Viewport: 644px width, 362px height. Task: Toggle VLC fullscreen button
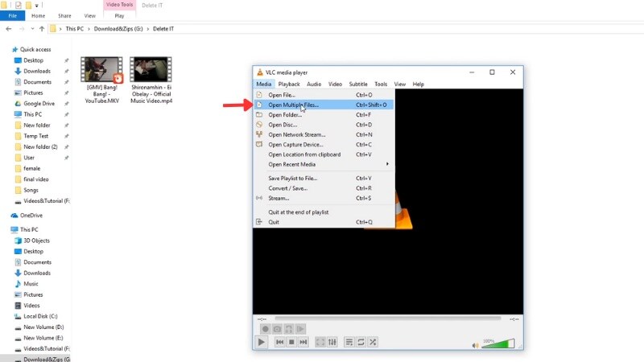pos(320,342)
